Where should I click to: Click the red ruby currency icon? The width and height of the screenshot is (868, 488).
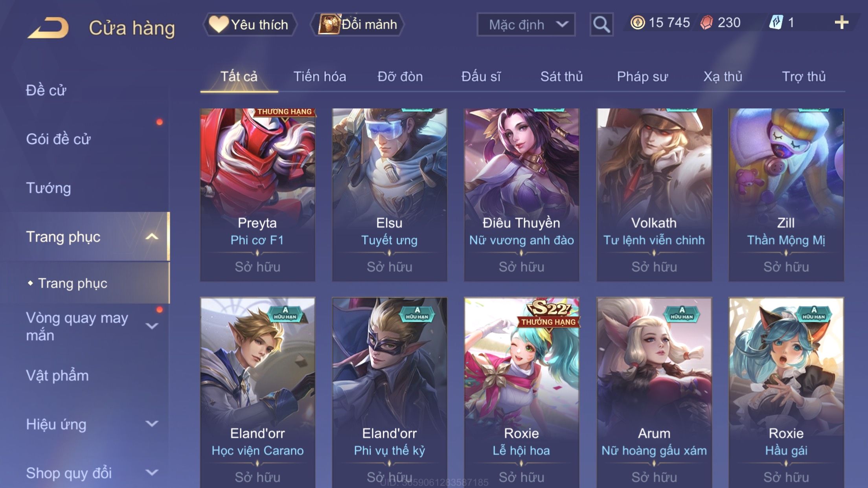tap(707, 22)
